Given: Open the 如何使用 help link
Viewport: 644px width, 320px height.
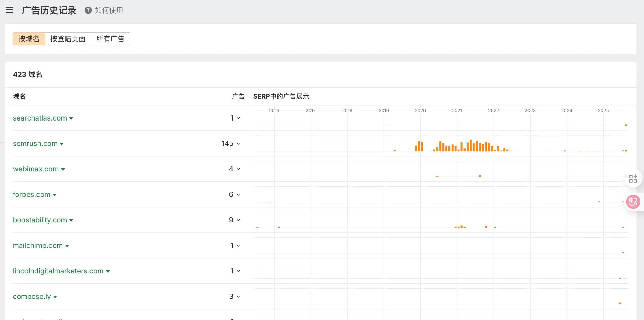Looking at the screenshot, I should [108, 10].
